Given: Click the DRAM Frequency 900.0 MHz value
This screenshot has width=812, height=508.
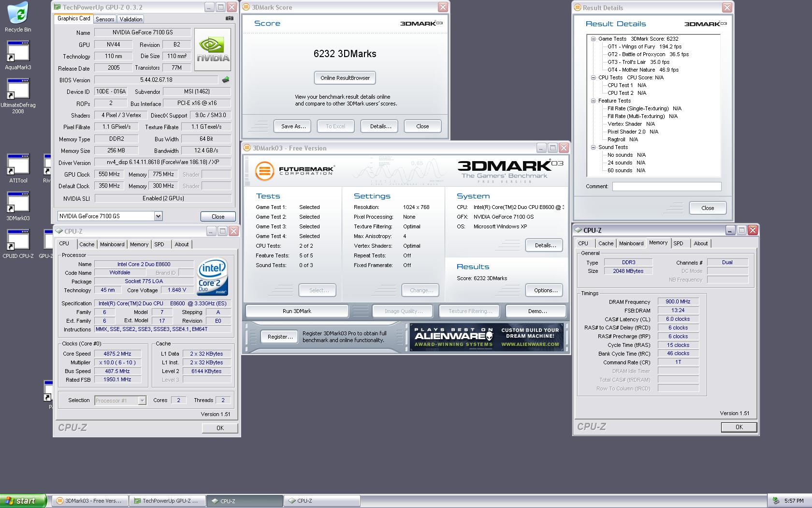Looking at the screenshot, I should point(678,301).
